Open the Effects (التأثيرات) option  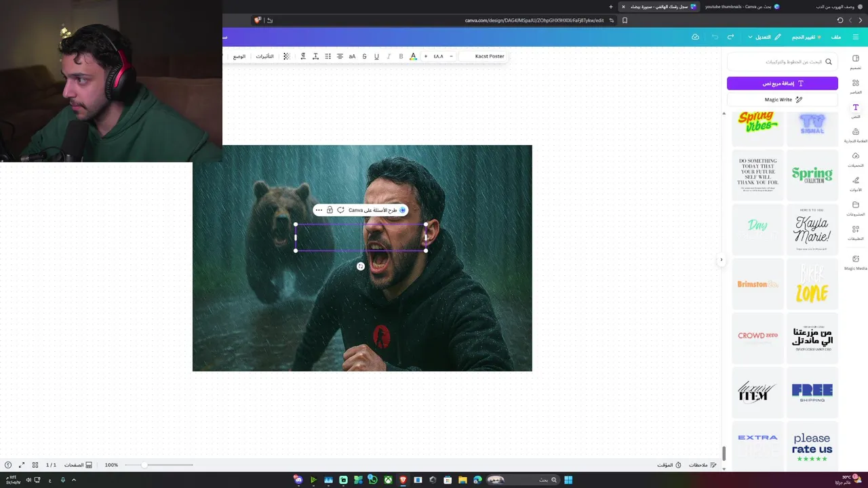[x=264, y=56]
